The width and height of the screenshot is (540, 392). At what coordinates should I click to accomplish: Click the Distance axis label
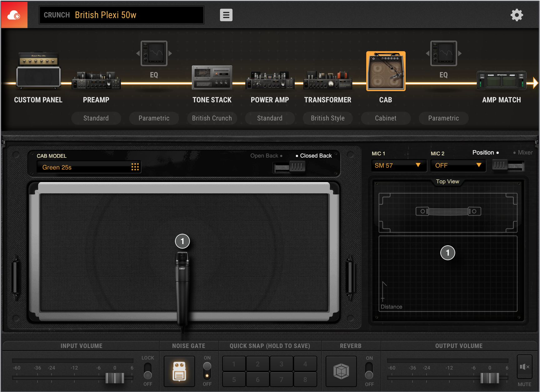pyautogui.click(x=391, y=307)
